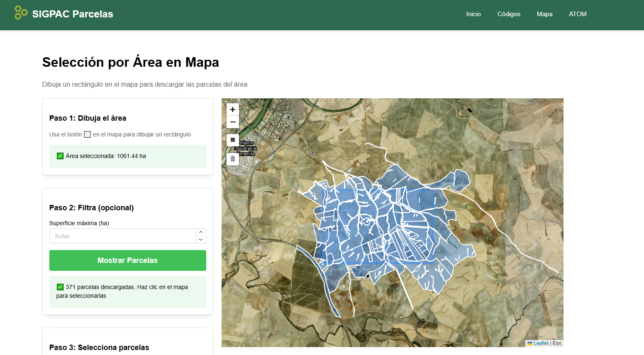Switch to the Mapa tab

(544, 14)
